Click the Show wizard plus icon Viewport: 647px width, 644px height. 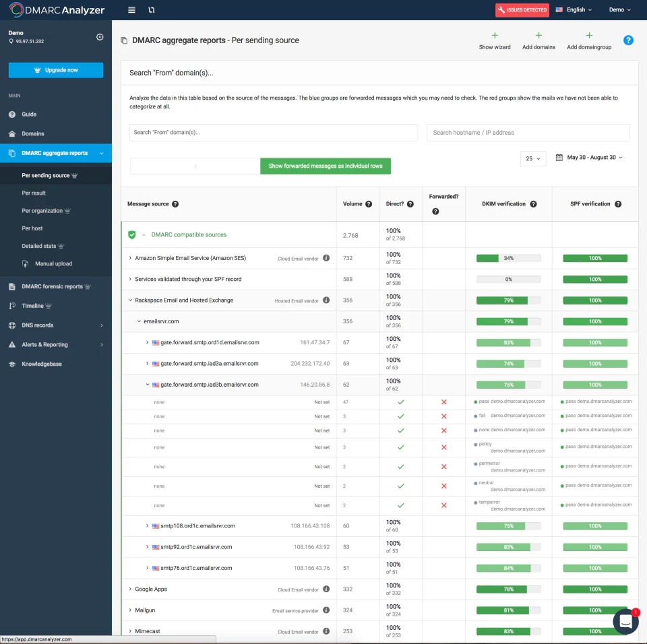pos(494,36)
